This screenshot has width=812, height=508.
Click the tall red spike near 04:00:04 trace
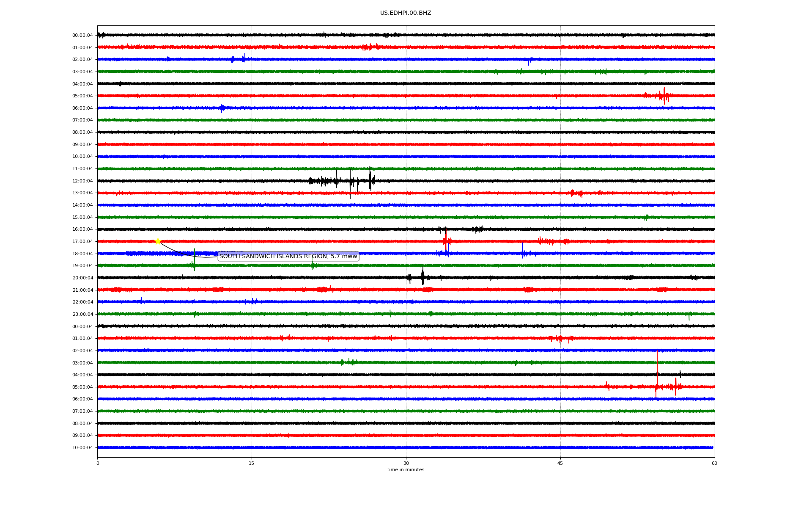pos(657,368)
